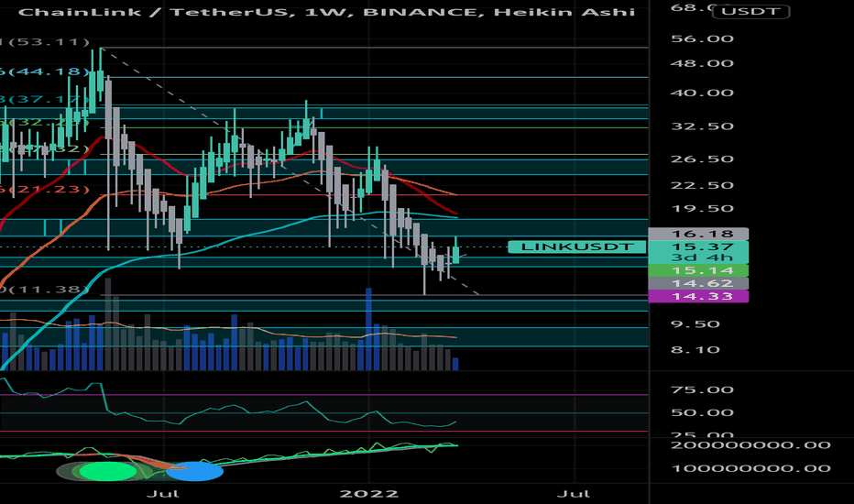The image size is (854, 504).
Task: Click the 2022 time axis label
Action: (368, 494)
